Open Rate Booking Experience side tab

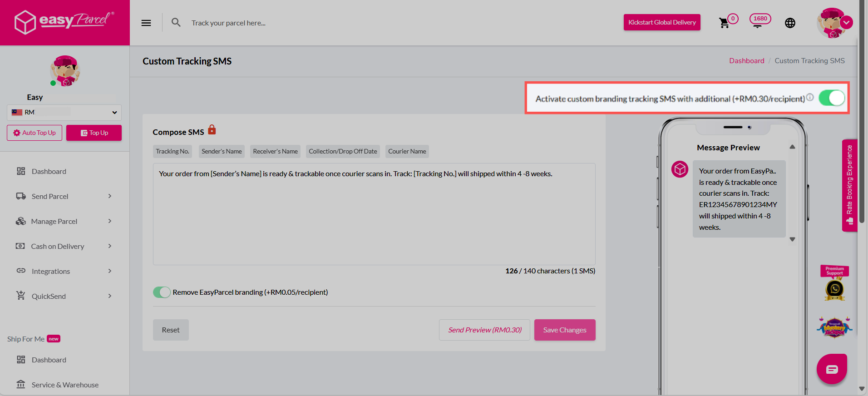[849, 185]
